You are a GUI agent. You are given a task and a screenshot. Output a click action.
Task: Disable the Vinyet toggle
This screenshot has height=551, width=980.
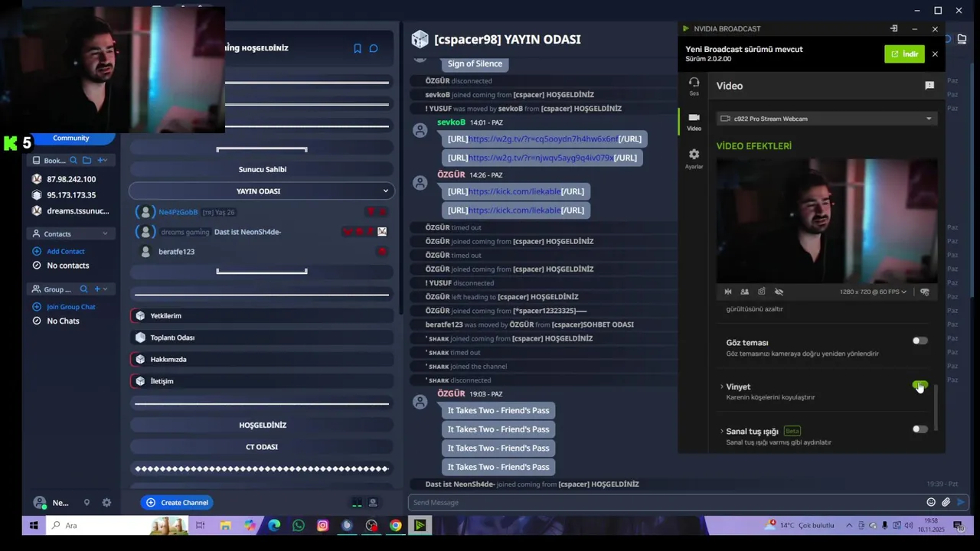point(920,385)
